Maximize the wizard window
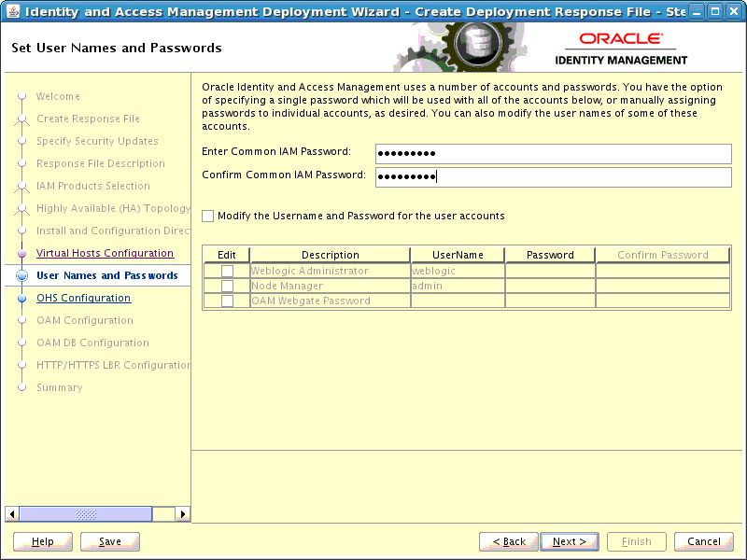747x560 pixels. [x=714, y=11]
